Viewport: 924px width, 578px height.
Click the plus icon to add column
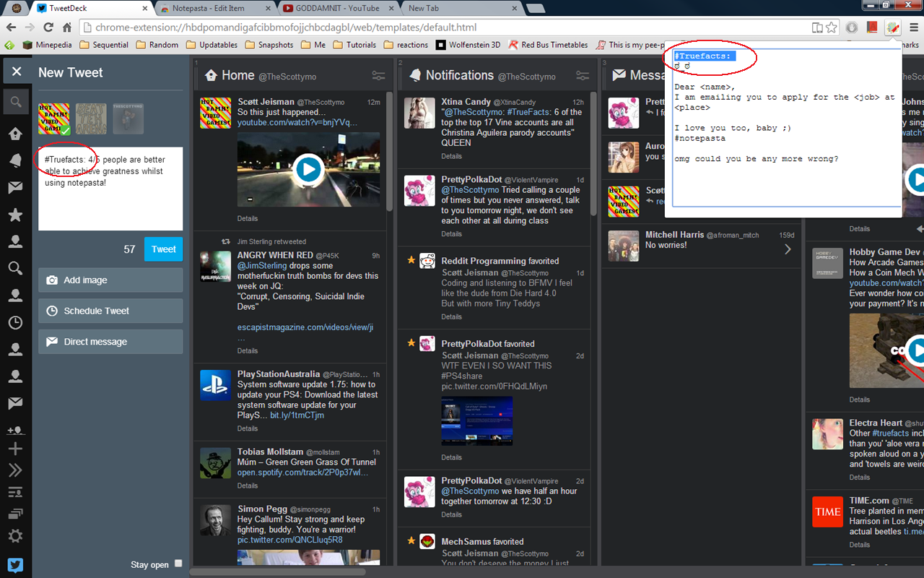click(x=15, y=449)
